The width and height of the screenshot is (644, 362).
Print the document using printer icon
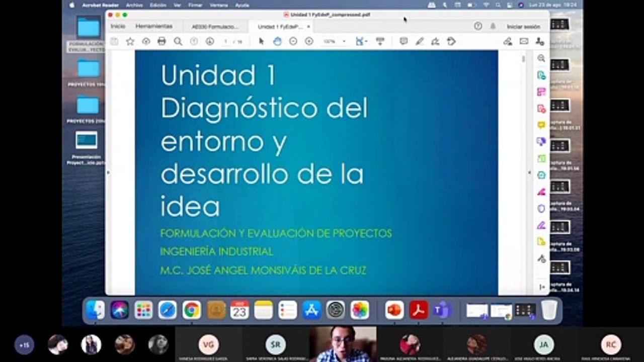[162, 42]
